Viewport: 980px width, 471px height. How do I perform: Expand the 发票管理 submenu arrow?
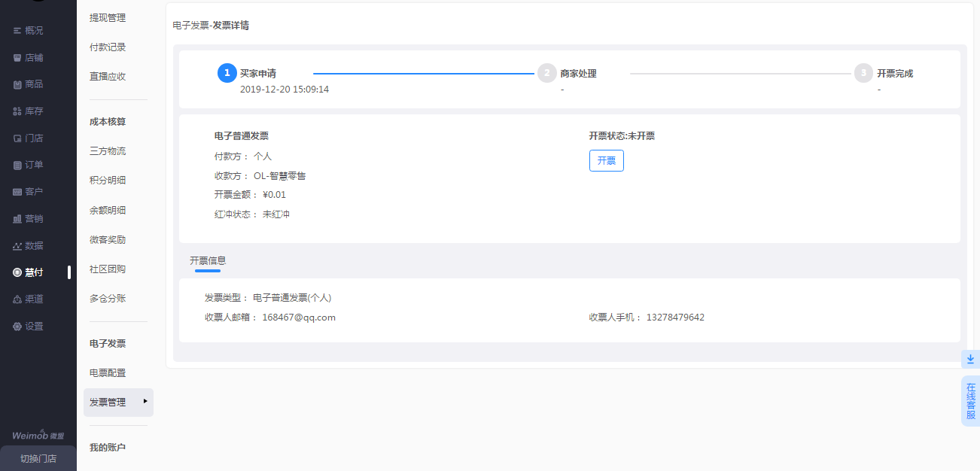point(145,402)
